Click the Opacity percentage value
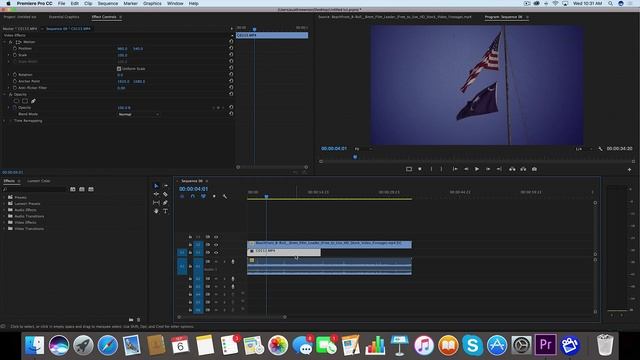This screenshot has height=360, width=640. click(x=124, y=108)
